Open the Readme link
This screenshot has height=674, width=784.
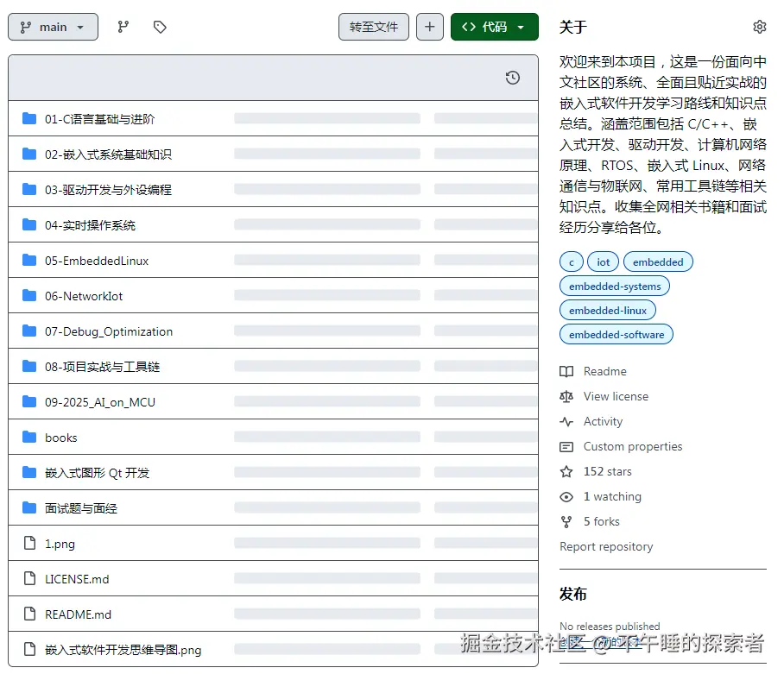tap(605, 372)
